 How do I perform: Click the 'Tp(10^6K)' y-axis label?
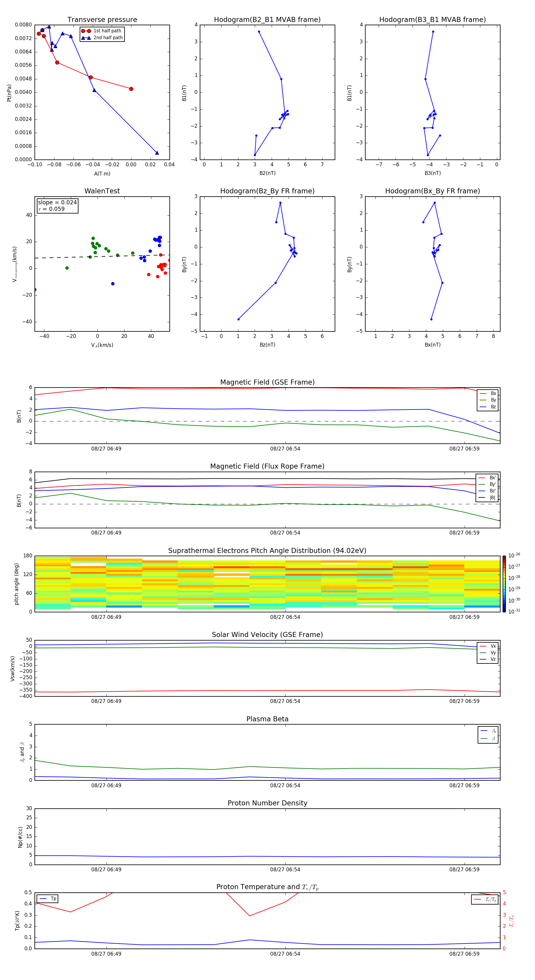click(x=17, y=921)
